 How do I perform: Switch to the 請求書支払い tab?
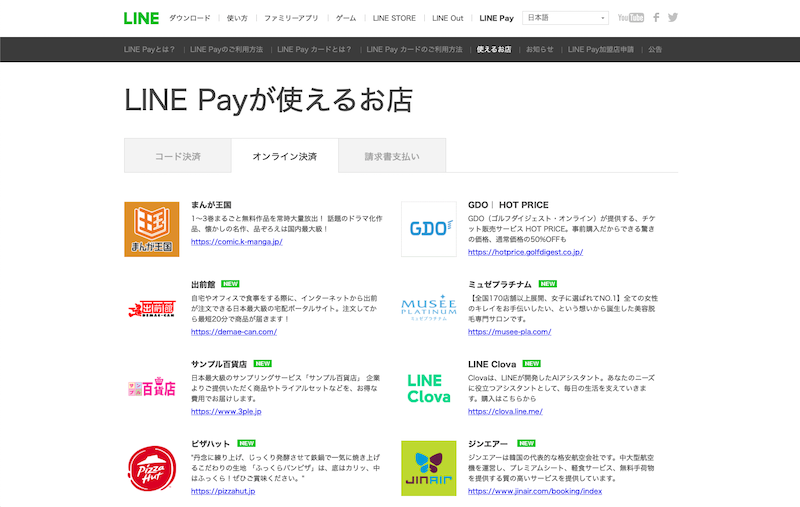(x=392, y=157)
